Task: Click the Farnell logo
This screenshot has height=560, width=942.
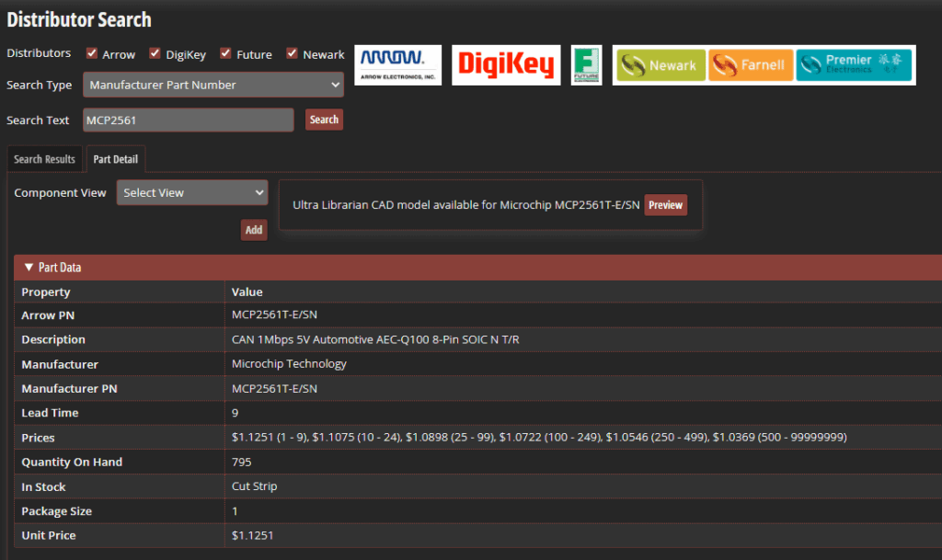Action: coord(751,64)
